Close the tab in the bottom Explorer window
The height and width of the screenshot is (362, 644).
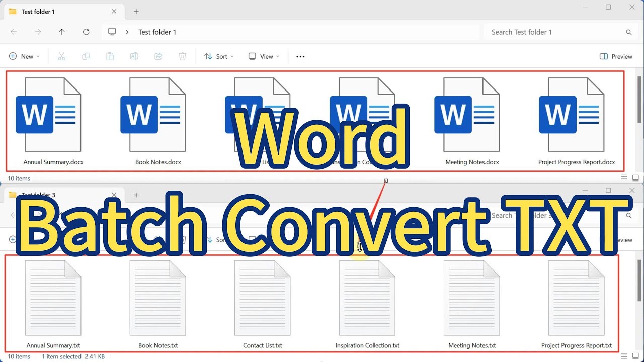pyautogui.click(x=114, y=195)
